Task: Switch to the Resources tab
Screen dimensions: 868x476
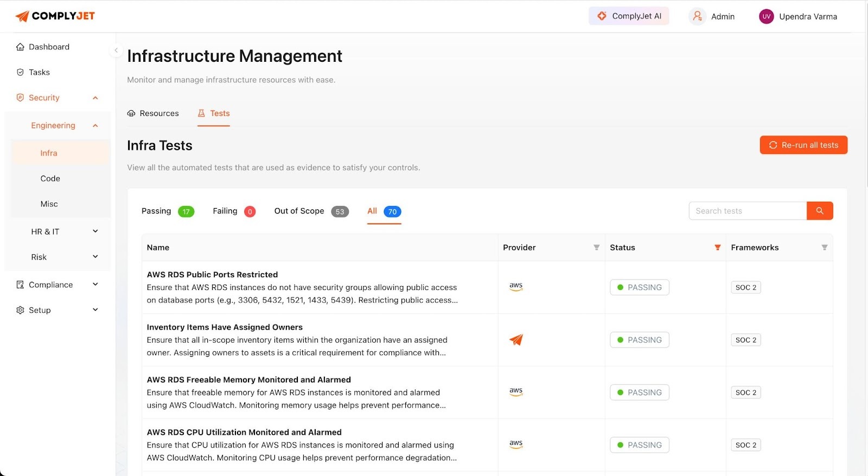Action: pyautogui.click(x=153, y=113)
